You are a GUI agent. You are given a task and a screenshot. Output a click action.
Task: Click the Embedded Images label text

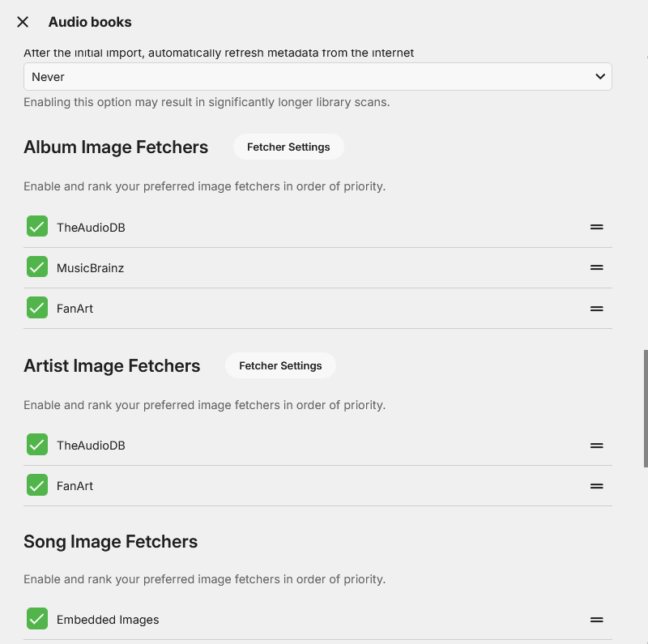click(108, 619)
